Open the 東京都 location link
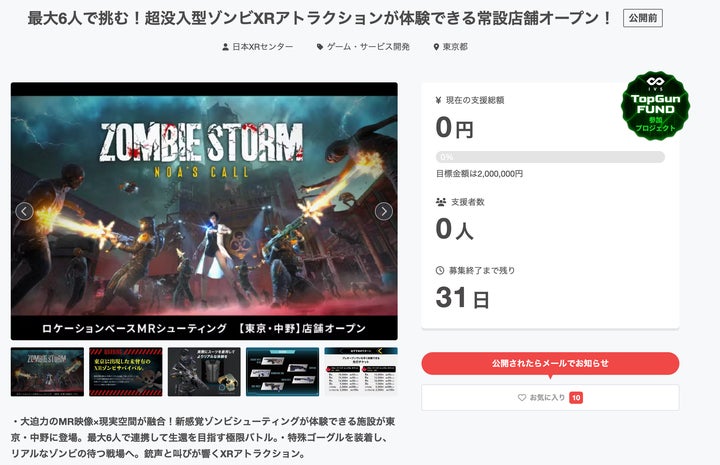 455,47
